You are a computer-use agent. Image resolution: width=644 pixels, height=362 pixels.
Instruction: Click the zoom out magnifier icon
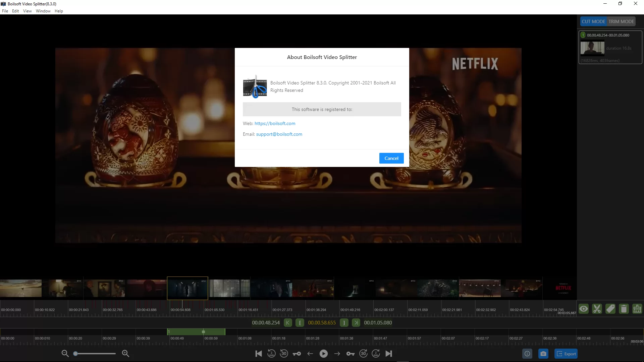tap(65, 353)
